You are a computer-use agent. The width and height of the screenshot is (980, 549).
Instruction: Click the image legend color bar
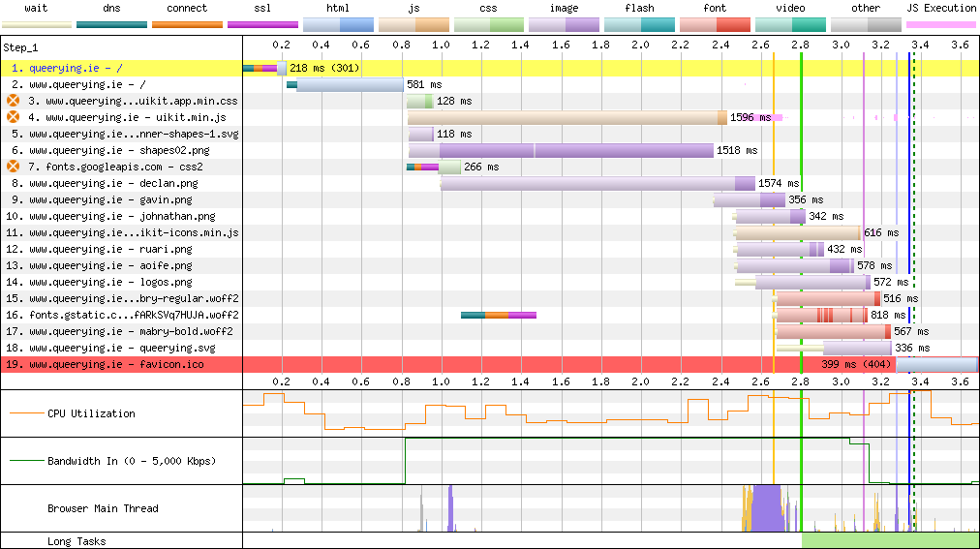coord(565,25)
